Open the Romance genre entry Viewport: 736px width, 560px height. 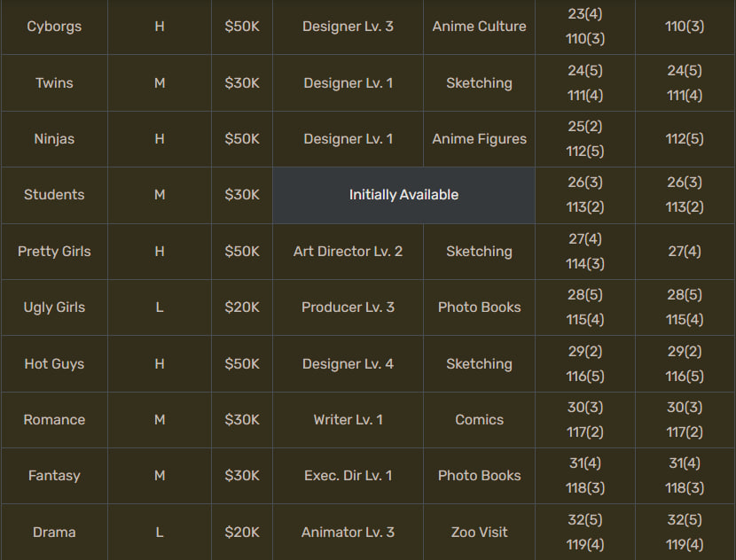(x=54, y=420)
